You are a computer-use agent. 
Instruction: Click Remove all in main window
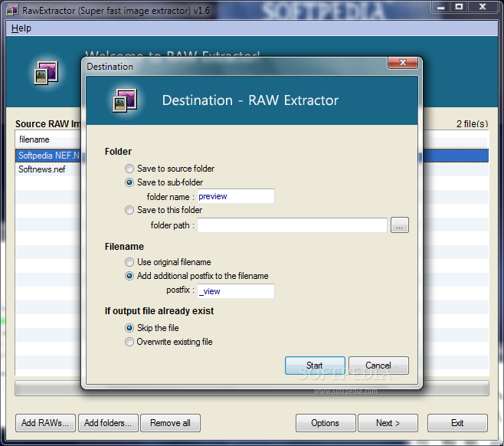170,423
